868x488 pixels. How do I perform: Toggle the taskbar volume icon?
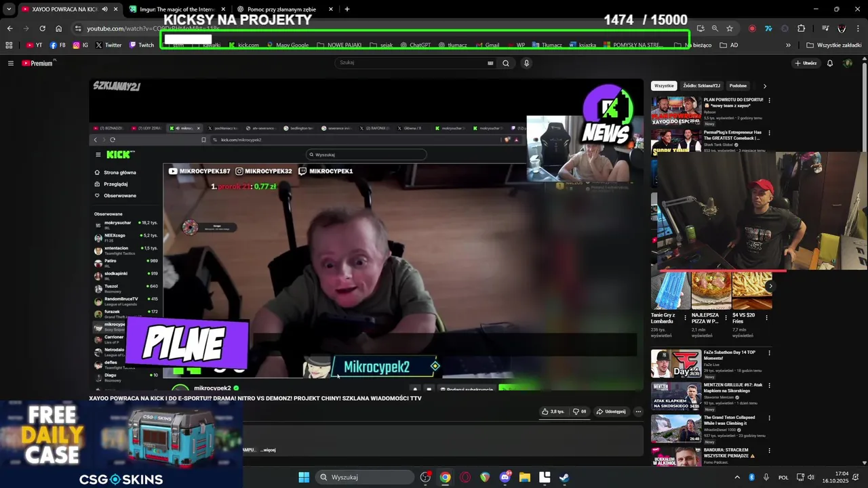(810, 477)
